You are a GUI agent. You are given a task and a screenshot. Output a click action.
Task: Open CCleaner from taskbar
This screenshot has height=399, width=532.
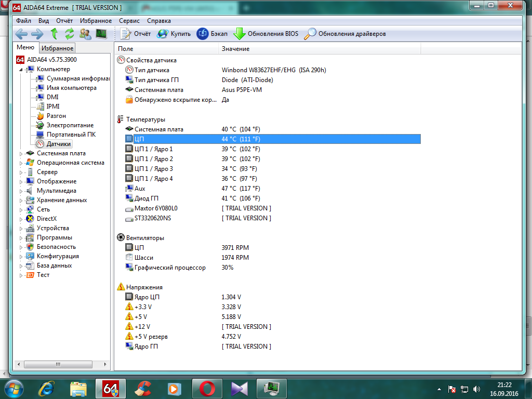[x=143, y=389]
